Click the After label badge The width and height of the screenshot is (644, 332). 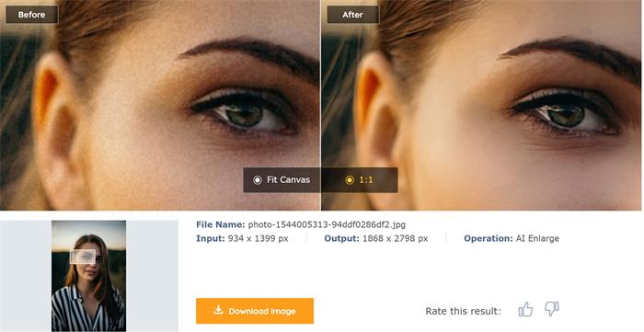coord(352,15)
